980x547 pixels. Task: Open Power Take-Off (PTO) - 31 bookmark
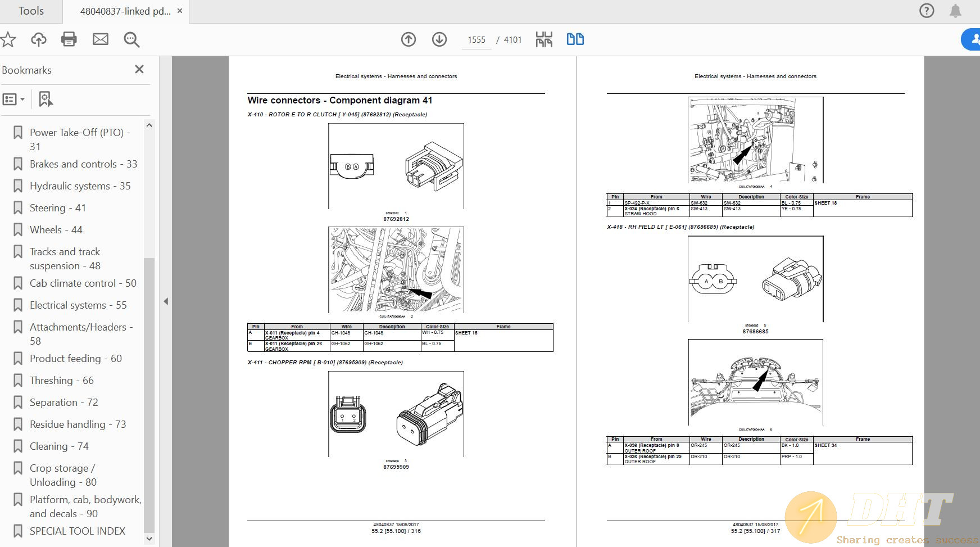pos(80,139)
